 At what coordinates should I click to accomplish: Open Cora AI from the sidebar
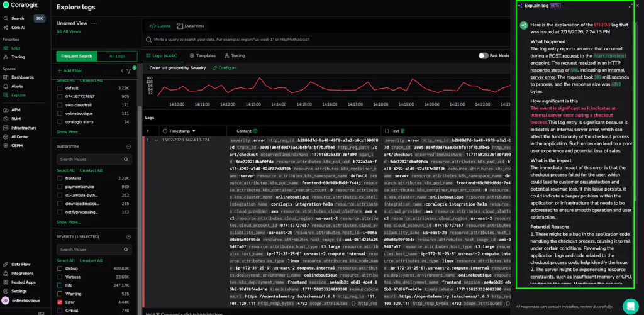pos(18,28)
